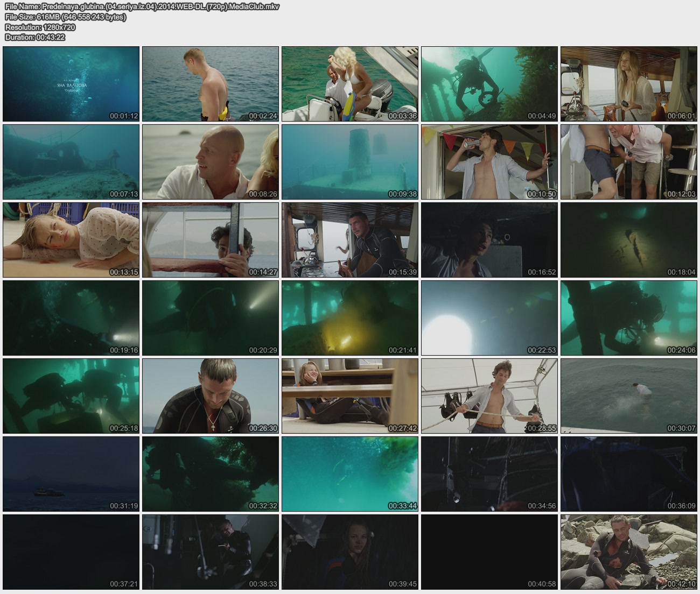The height and width of the screenshot is (594, 700).
Task: Click the thumbnail timestamped 00:01:12
Action: point(71,84)
